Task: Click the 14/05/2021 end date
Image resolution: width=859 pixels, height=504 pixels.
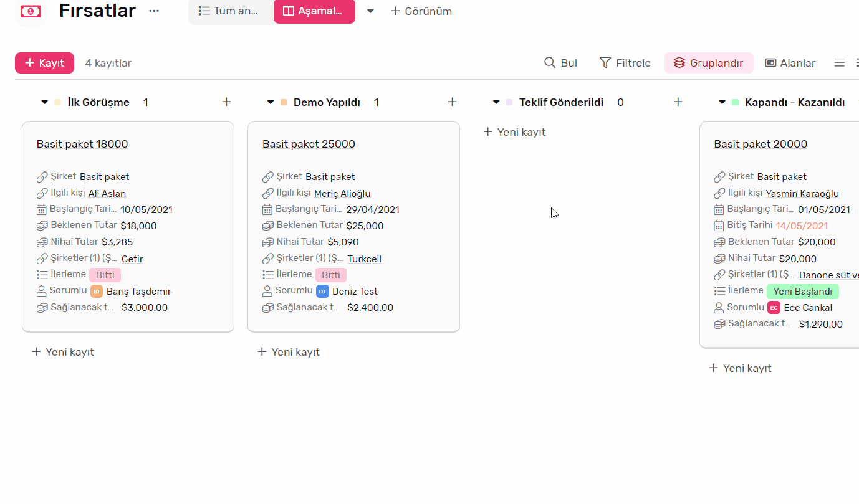Action: pos(802,226)
